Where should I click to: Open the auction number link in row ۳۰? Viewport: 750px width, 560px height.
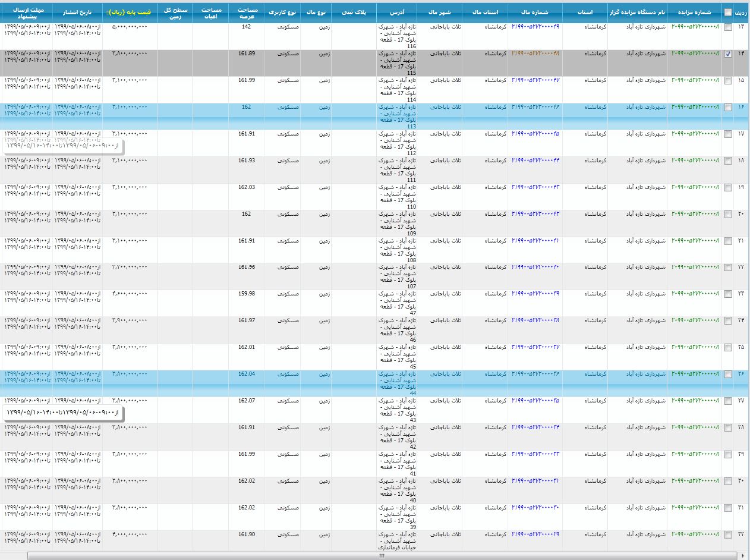(x=695, y=481)
